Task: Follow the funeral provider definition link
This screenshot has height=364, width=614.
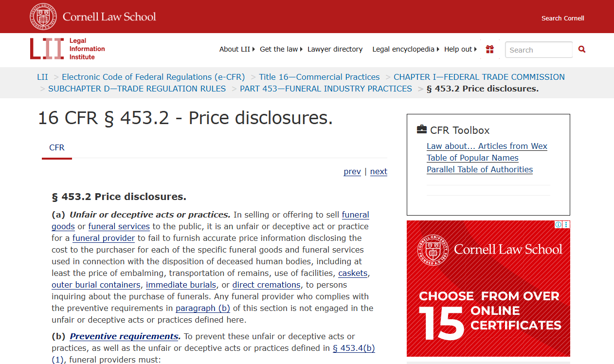Action: (104, 238)
